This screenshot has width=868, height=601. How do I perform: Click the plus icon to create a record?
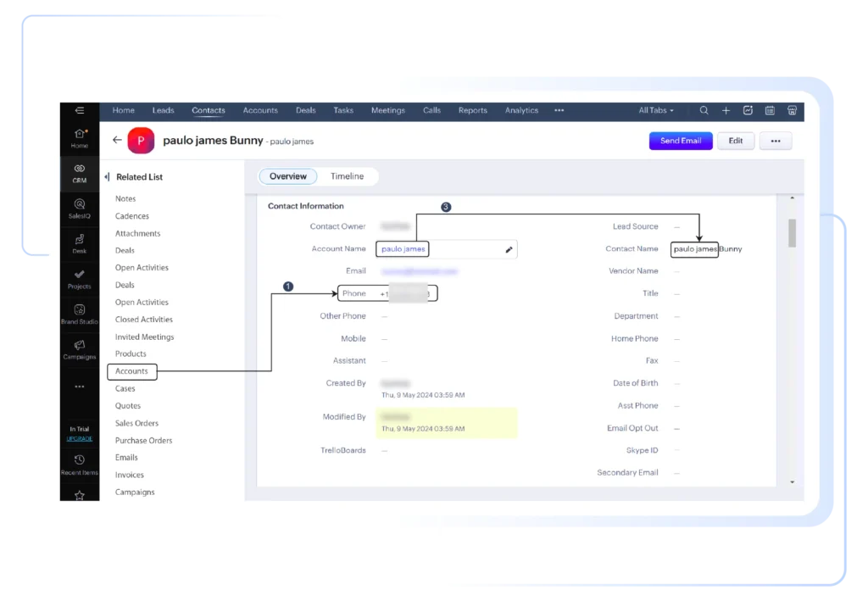pos(726,110)
